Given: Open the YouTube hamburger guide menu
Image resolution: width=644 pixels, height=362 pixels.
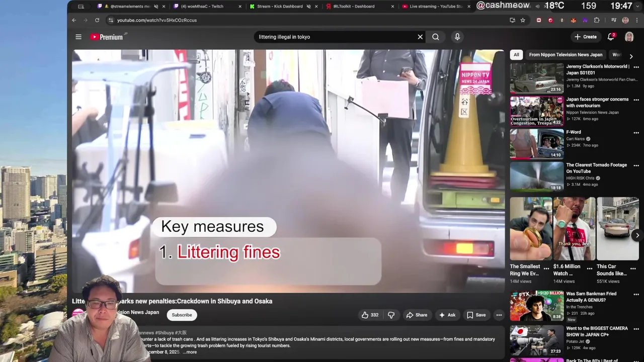Looking at the screenshot, I should pyautogui.click(x=78, y=37).
